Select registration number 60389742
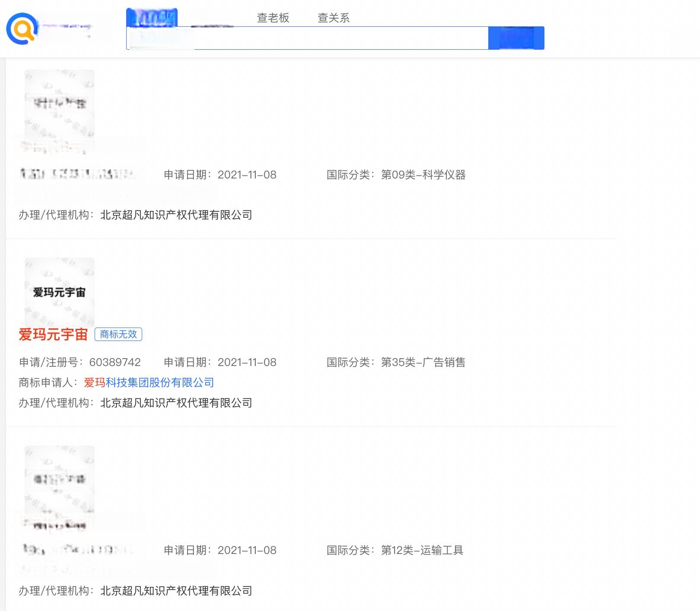Viewport: 700px width, 611px height. pos(115,362)
